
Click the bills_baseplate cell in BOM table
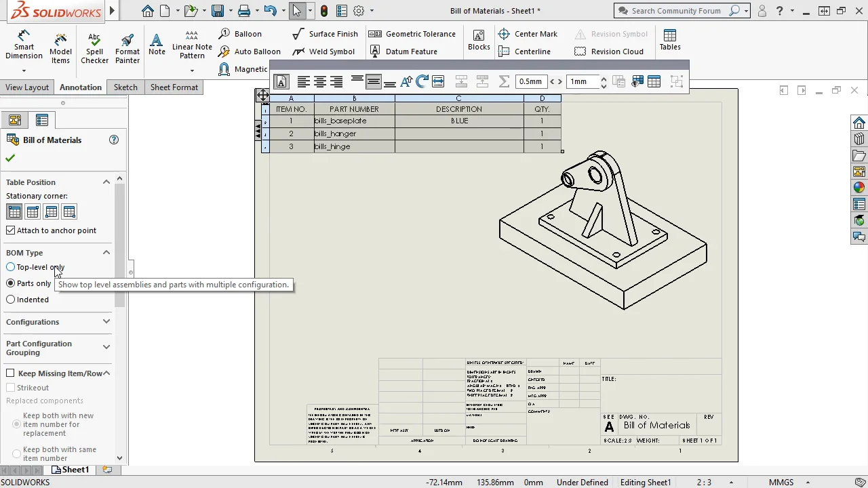[x=354, y=121]
